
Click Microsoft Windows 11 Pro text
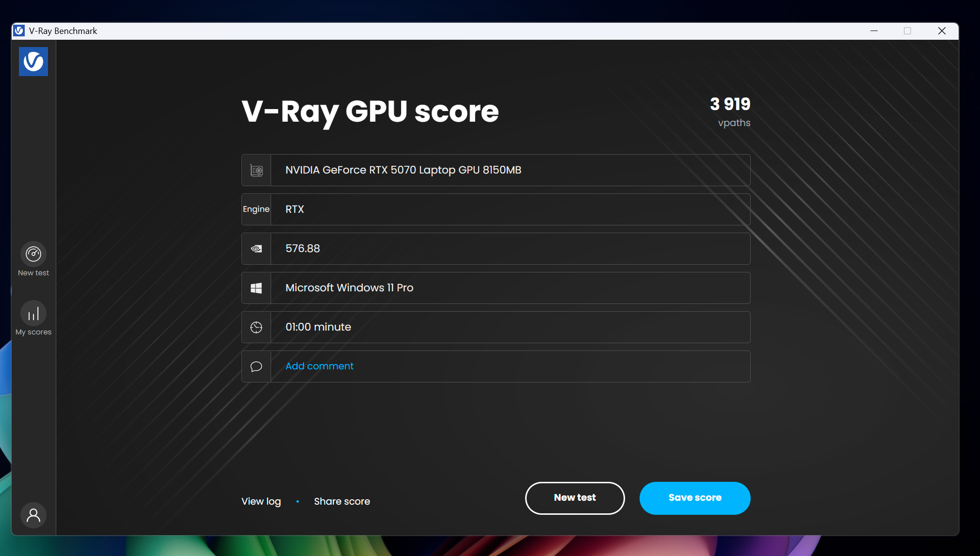pyautogui.click(x=349, y=287)
